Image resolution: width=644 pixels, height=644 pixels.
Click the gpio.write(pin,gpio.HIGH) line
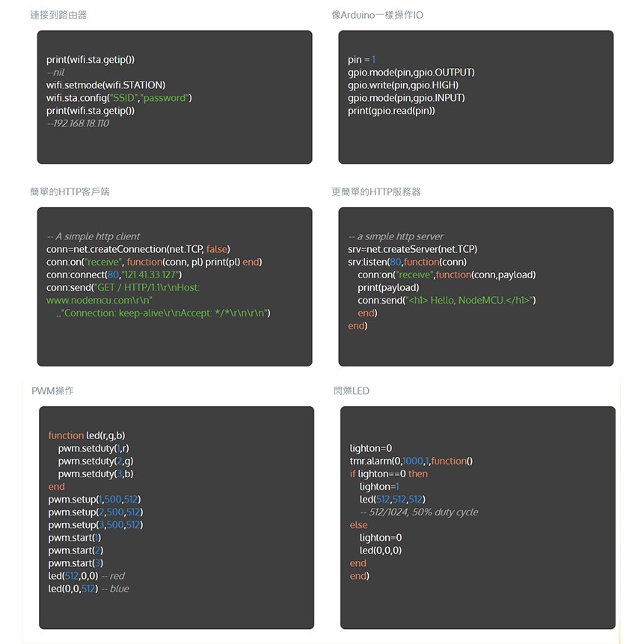[403, 85]
